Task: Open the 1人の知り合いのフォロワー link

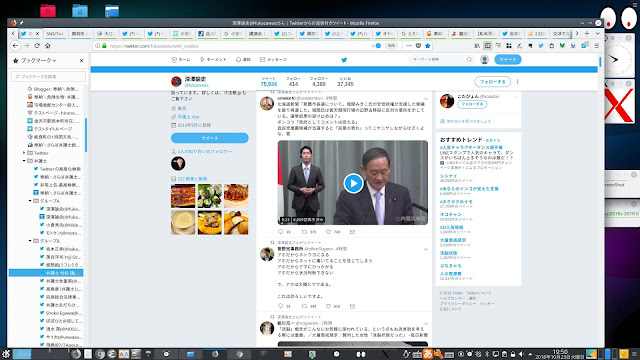Action: (204, 151)
